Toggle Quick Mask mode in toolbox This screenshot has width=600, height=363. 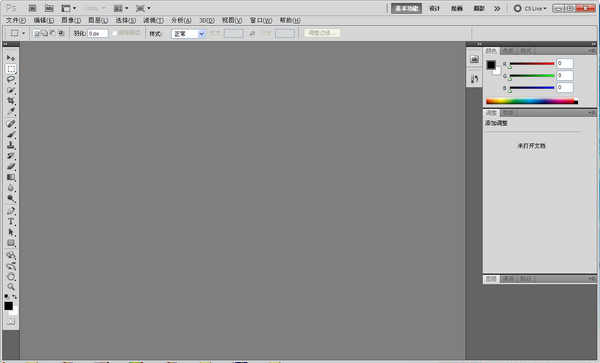coord(11,321)
